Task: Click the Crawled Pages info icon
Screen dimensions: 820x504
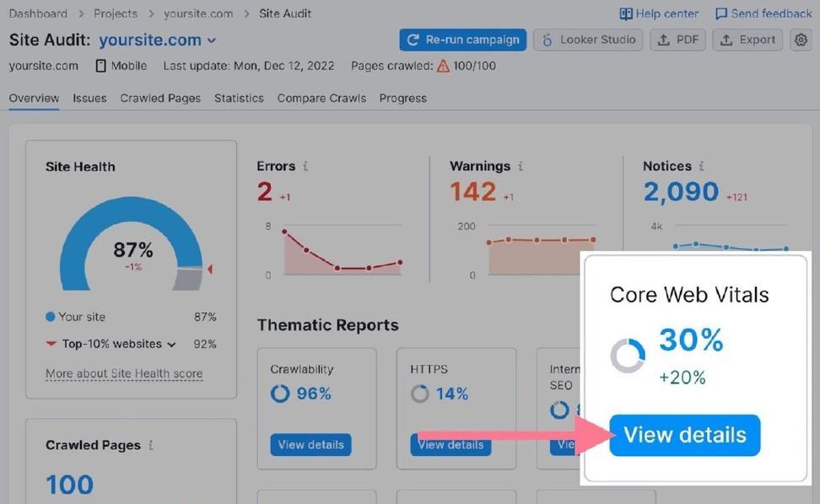Action: click(151, 445)
